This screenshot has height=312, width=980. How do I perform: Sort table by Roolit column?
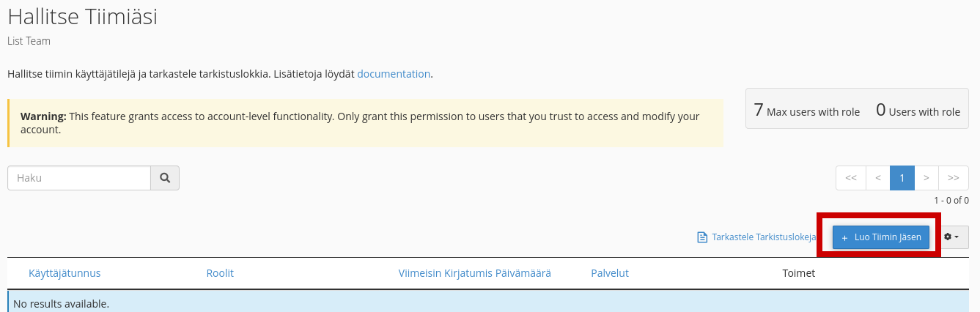click(220, 273)
